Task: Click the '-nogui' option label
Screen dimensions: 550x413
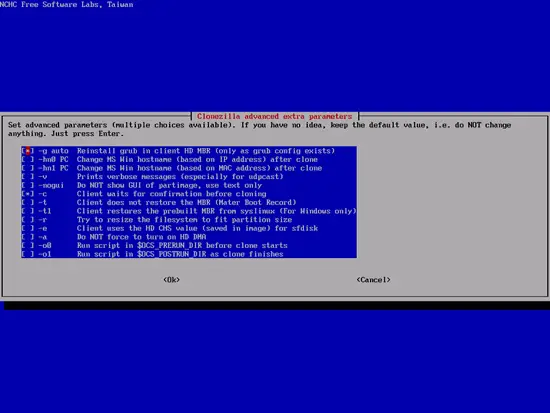Action: [x=51, y=186]
